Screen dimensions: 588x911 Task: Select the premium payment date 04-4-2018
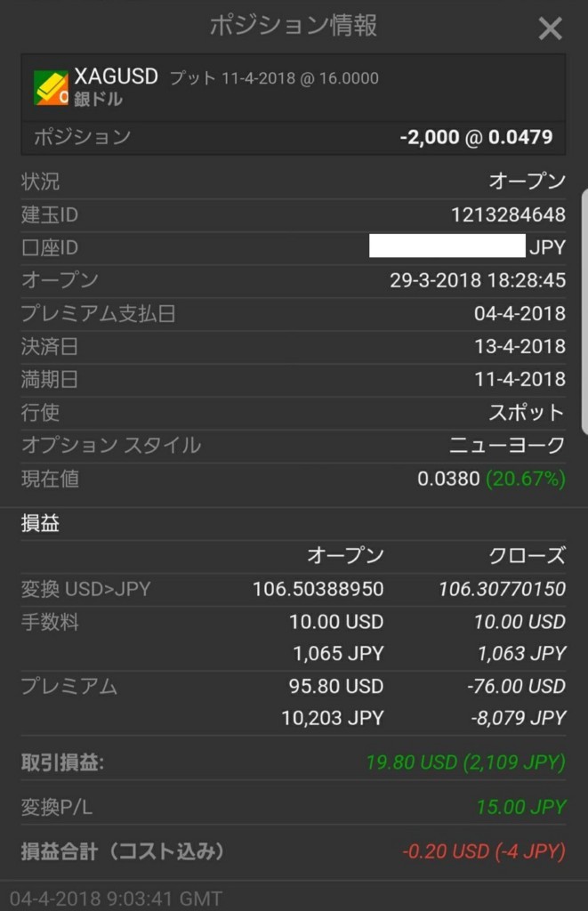click(x=520, y=314)
